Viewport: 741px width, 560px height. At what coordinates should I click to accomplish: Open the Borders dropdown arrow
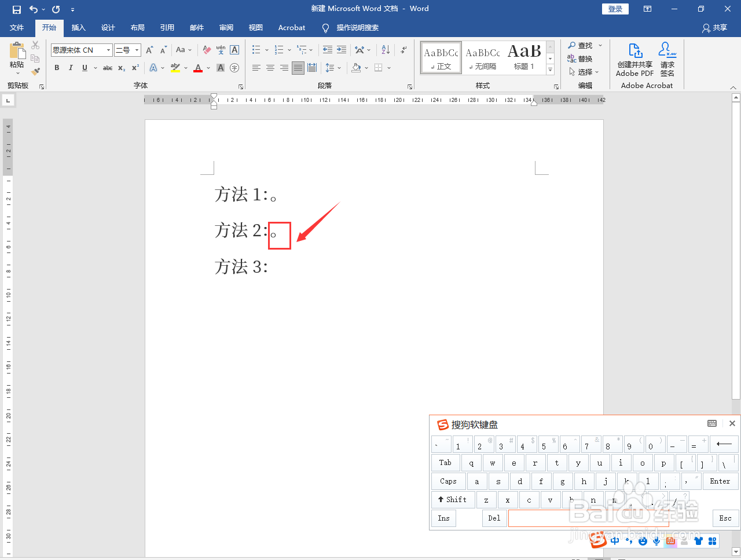[x=389, y=68]
